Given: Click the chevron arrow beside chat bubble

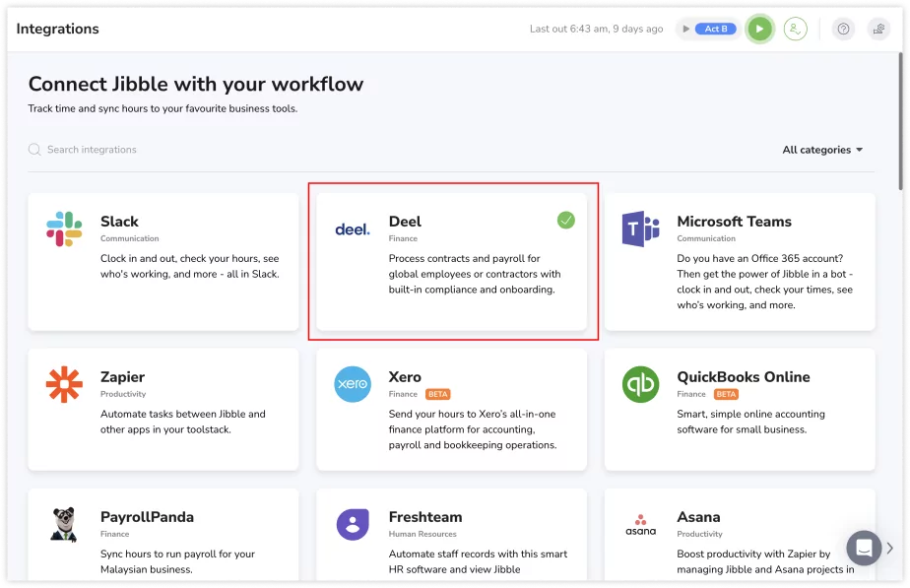Looking at the screenshot, I should [890, 548].
